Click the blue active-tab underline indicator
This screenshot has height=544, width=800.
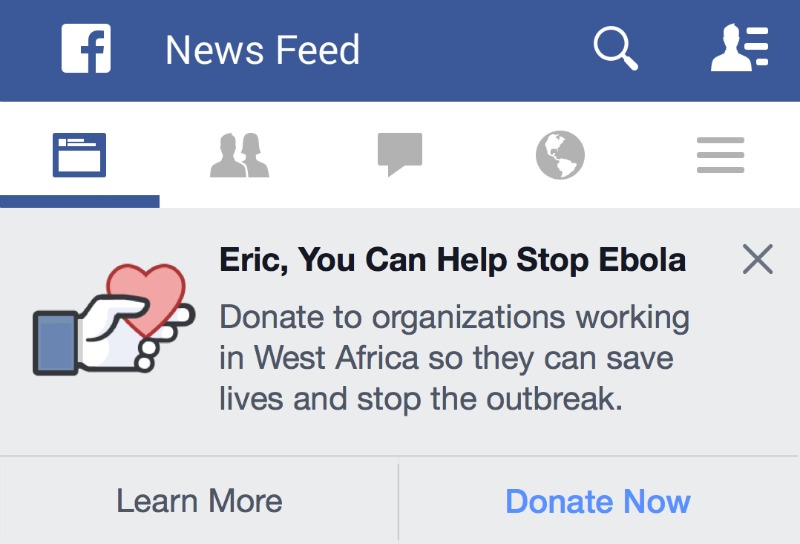pyautogui.click(x=79, y=201)
